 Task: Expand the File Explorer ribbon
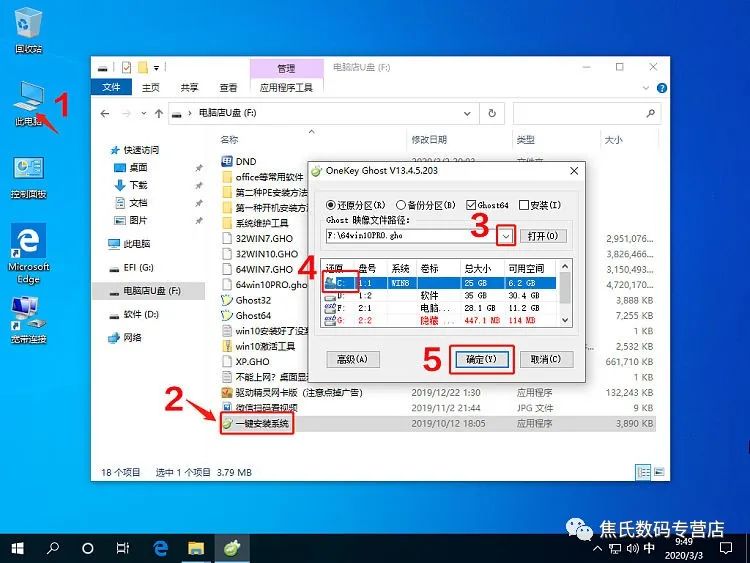tap(646, 88)
